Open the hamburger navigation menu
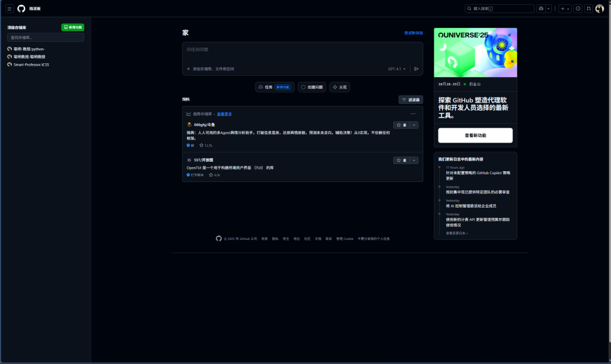Viewport: 611px width, 364px height. (x=10, y=9)
